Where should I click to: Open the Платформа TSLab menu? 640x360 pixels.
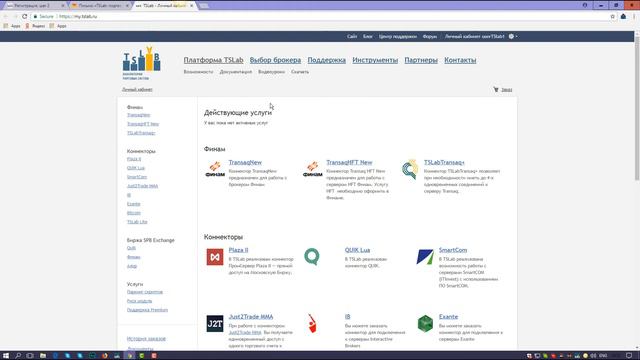[213, 60]
